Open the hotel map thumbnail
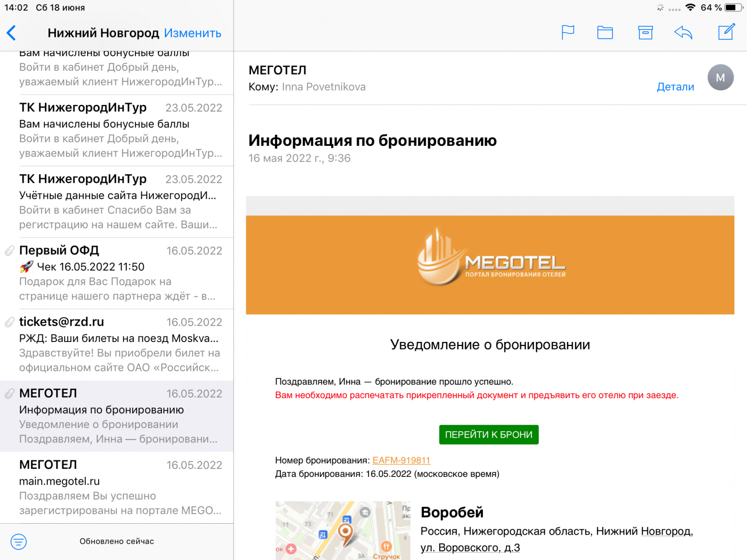This screenshot has height=560, width=747. pos(343,531)
